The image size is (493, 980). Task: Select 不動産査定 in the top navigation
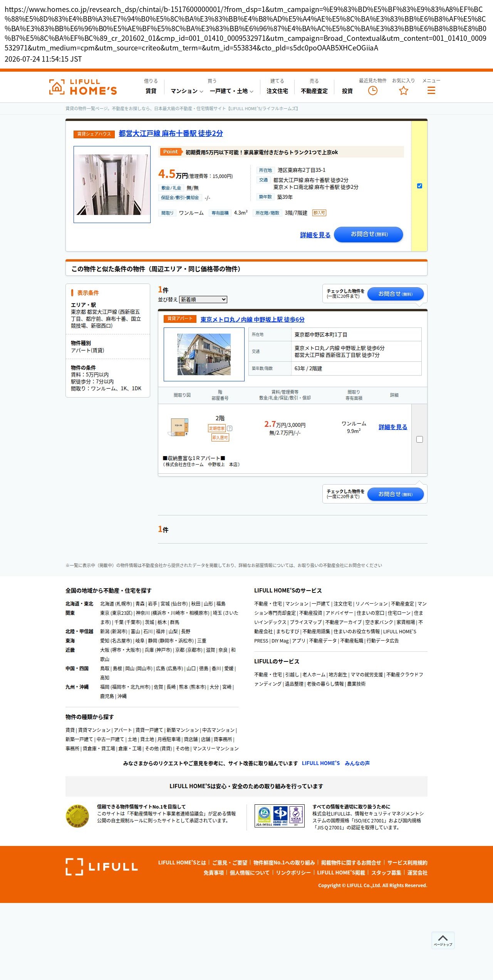pyautogui.click(x=314, y=91)
